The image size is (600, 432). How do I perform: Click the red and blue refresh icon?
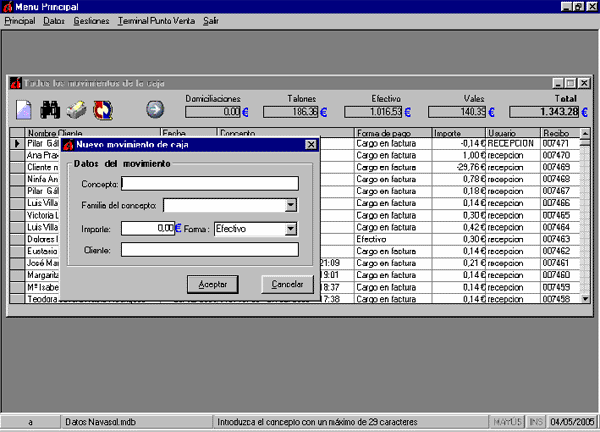tap(102, 109)
